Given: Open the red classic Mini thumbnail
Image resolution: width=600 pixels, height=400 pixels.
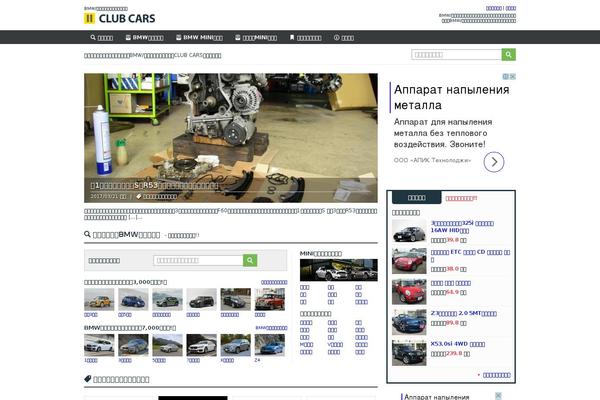Looking at the screenshot, I should (270, 299).
